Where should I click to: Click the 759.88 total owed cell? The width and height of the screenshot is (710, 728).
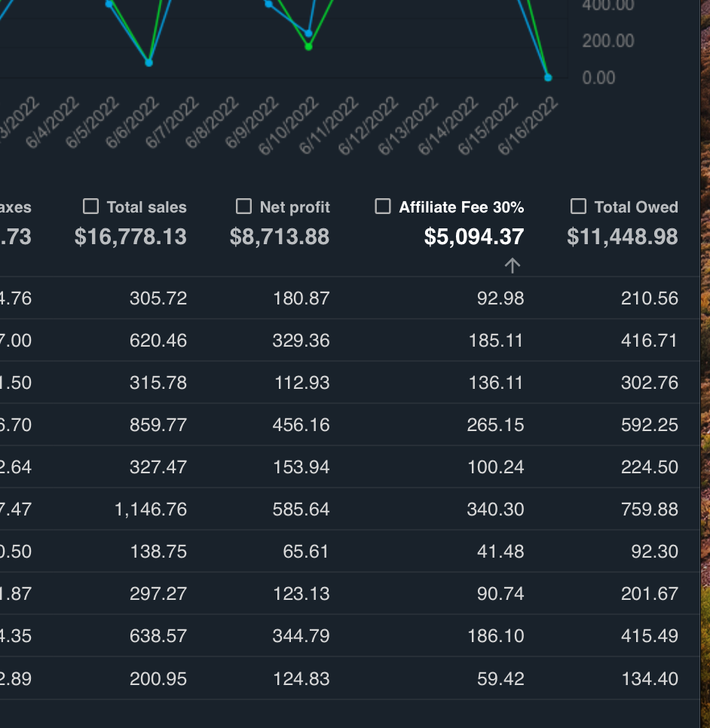649,509
